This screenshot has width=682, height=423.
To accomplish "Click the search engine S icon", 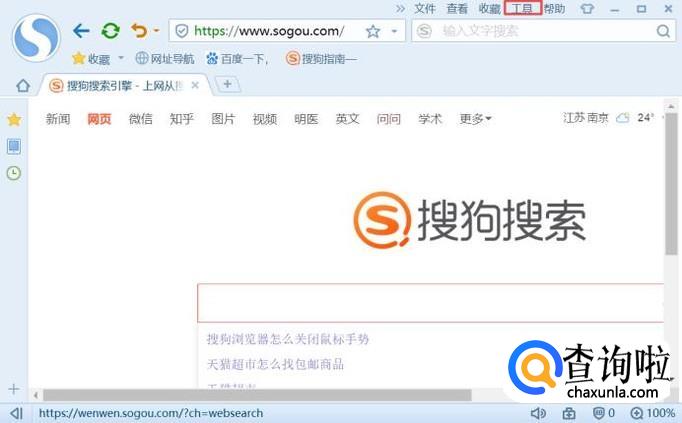I will coord(424,31).
